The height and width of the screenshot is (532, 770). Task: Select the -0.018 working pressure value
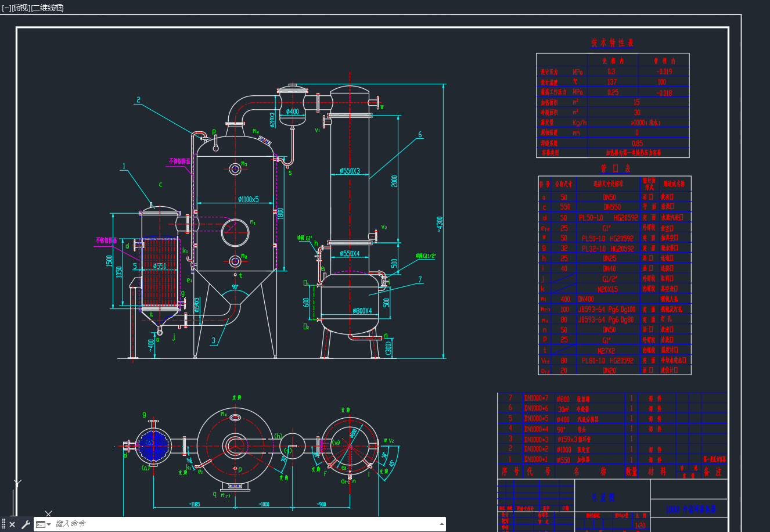tap(664, 92)
